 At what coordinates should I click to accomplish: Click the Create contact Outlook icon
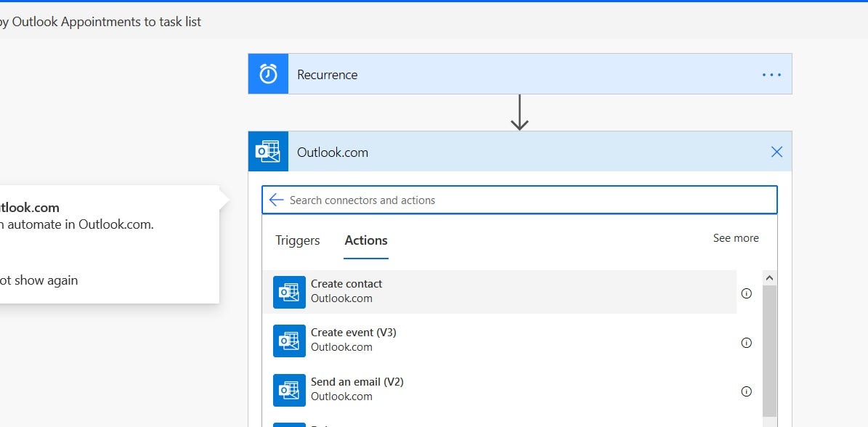[290, 292]
